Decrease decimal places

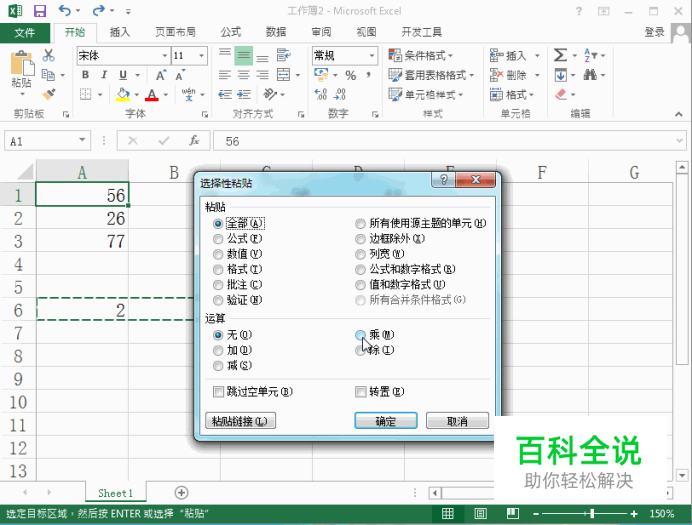tap(340, 94)
